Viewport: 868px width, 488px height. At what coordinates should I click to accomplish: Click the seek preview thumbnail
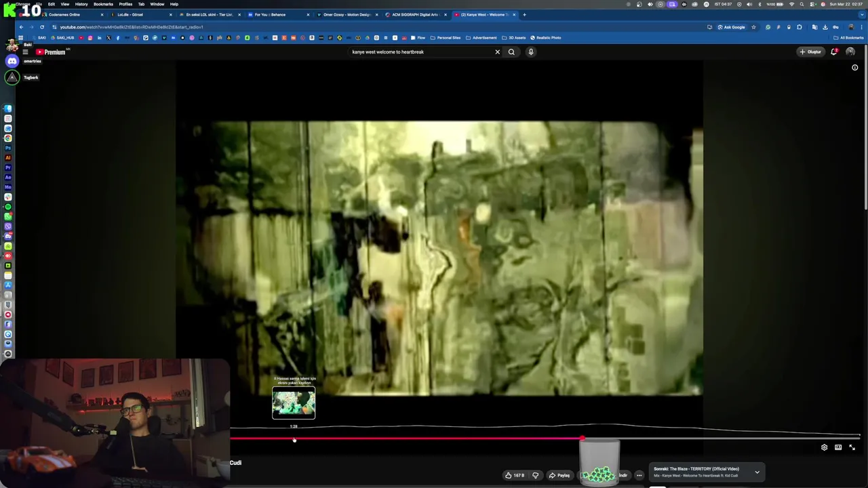[294, 403]
